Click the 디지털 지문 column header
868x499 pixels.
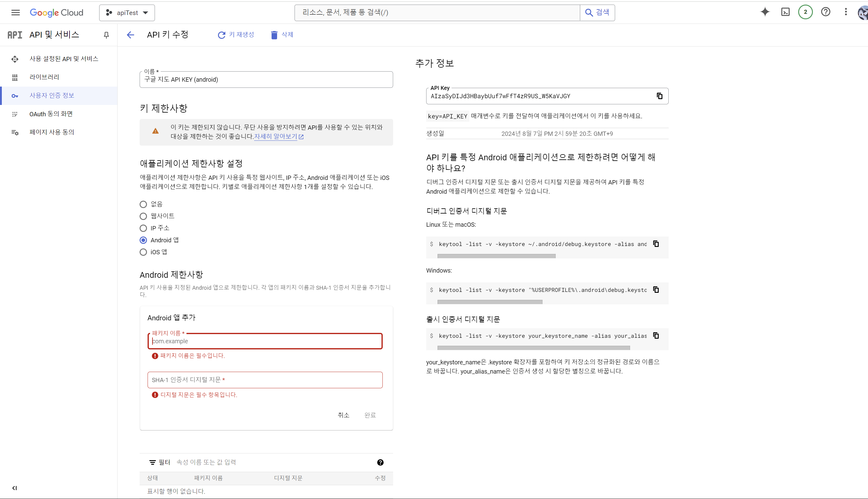pyautogui.click(x=288, y=478)
